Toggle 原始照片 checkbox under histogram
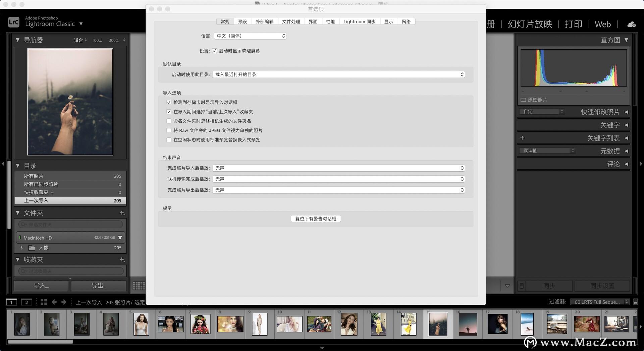 coord(523,100)
